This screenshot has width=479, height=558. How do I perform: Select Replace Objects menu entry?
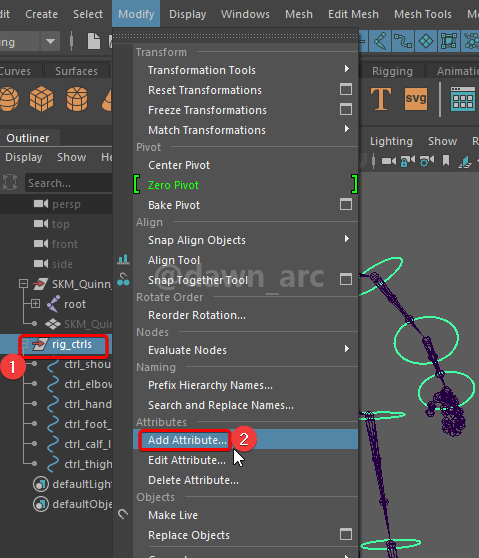[189, 535]
